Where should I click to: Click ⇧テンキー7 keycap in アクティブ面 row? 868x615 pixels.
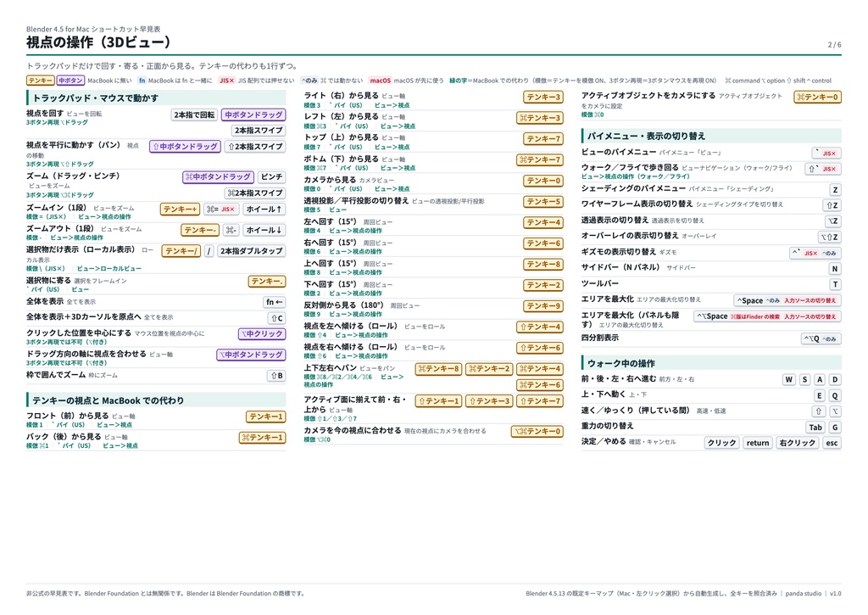(540, 400)
